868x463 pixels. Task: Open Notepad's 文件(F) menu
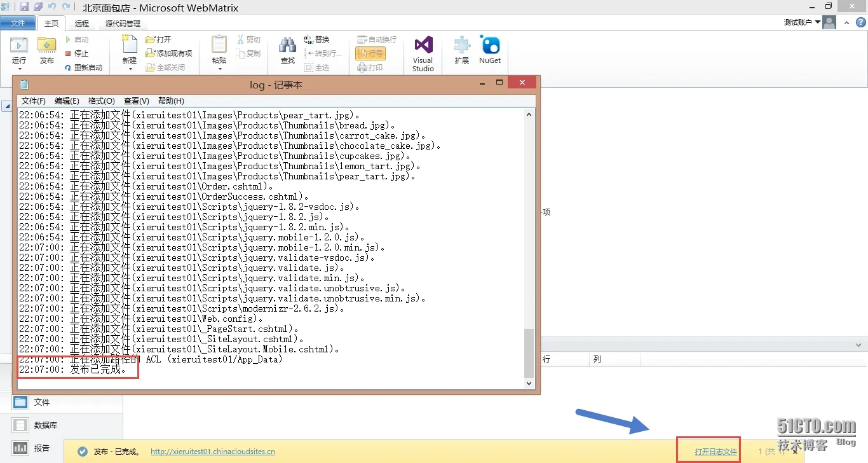pyautogui.click(x=34, y=100)
